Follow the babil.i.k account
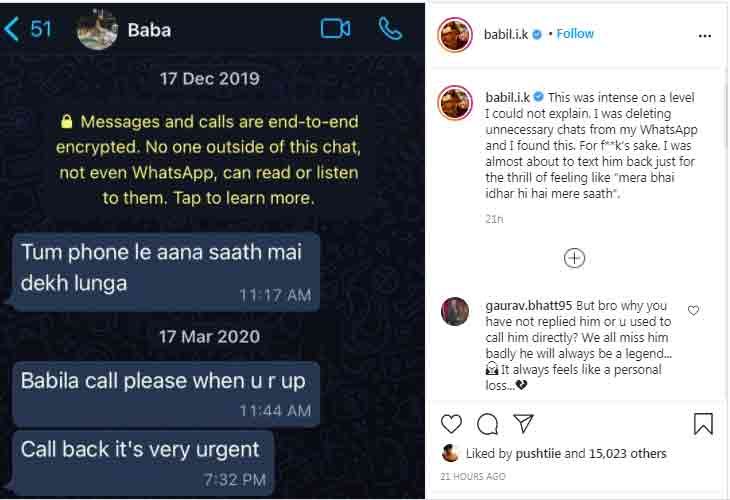Screen dimensions: 730x500 coord(575,34)
